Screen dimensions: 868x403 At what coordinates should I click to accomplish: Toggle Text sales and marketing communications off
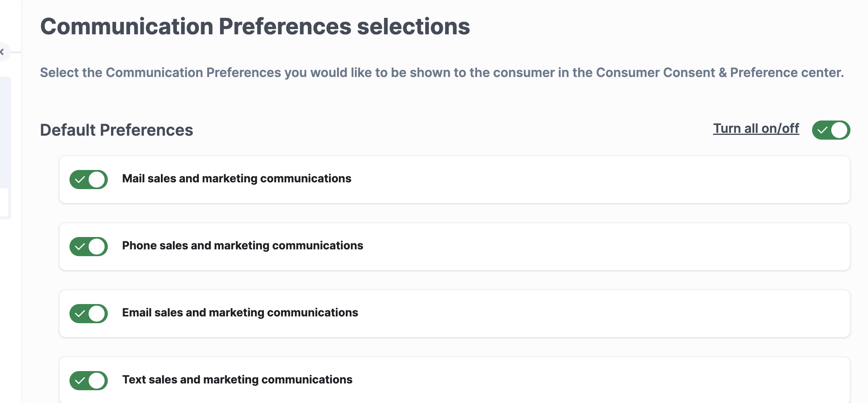(89, 381)
